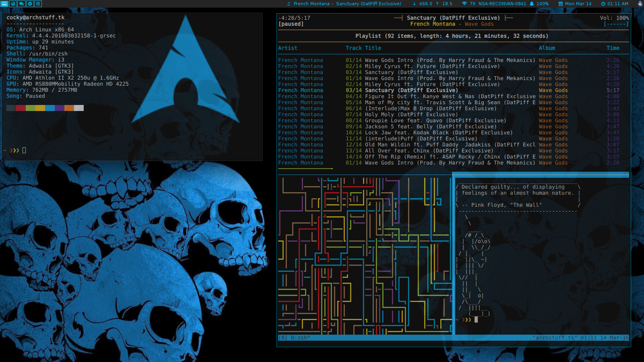Select track 10/14 Lock Jaw
This screenshot has width=644, height=362.
[449, 133]
